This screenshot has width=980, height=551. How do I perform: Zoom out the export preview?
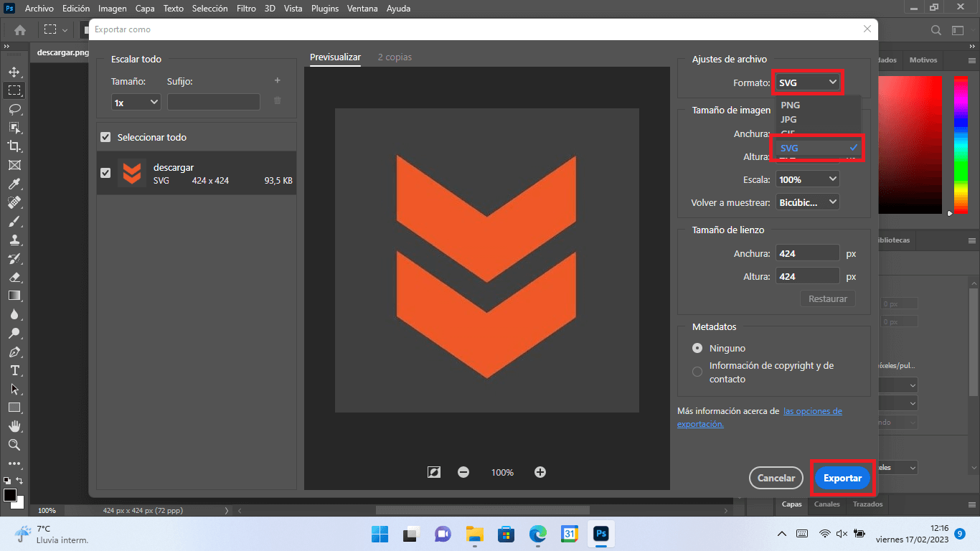point(463,472)
